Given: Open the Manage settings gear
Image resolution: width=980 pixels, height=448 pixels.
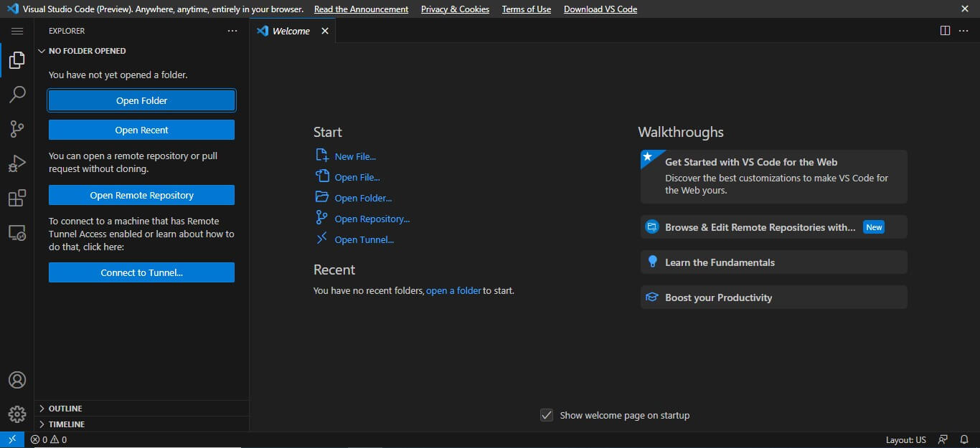Looking at the screenshot, I should (17, 414).
